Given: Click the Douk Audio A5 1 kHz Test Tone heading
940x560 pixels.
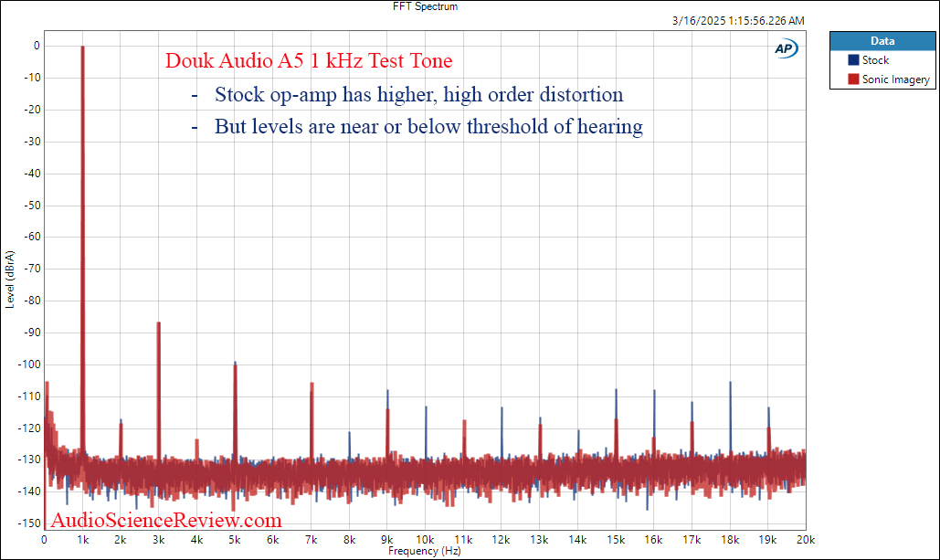Looking at the screenshot, I should pyautogui.click(x=309, y=60).
